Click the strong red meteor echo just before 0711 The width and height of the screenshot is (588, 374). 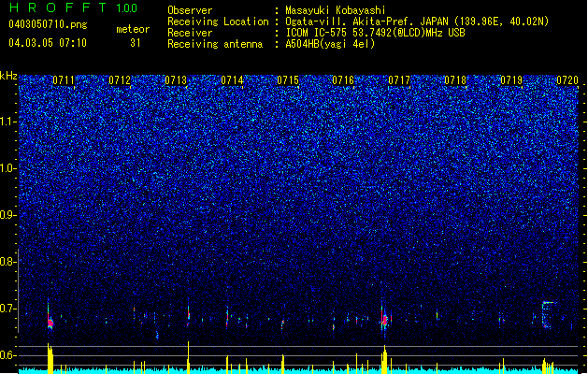(x=50, y=323)
